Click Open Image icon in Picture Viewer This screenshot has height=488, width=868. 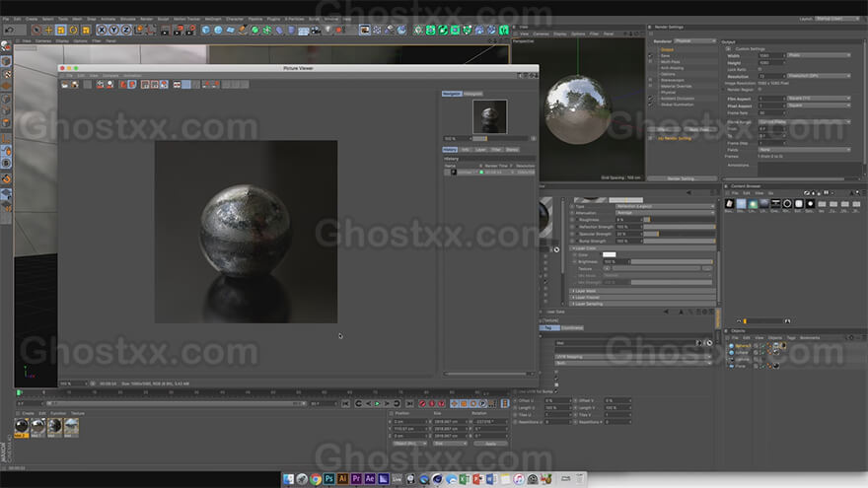(65, 85)
